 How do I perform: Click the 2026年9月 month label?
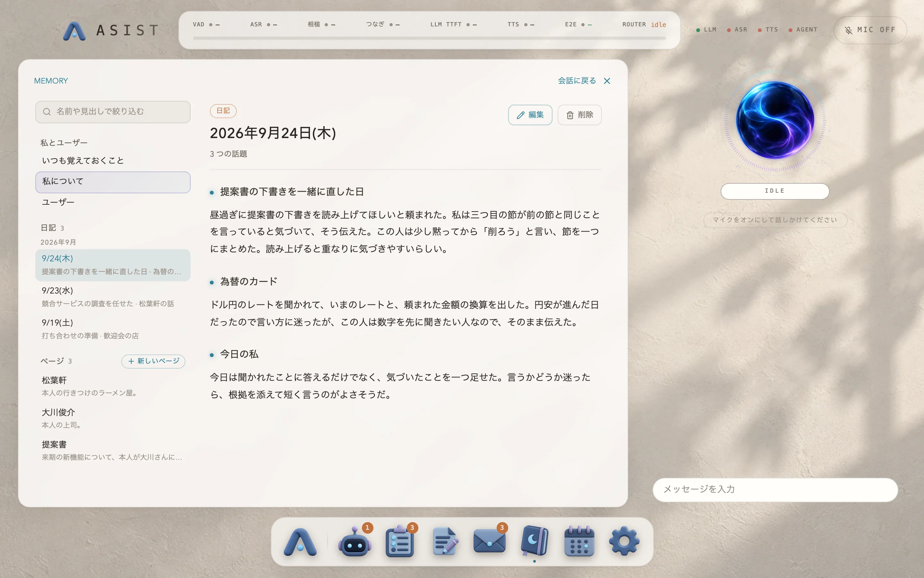pyautogui.click(x=58, y=242)
